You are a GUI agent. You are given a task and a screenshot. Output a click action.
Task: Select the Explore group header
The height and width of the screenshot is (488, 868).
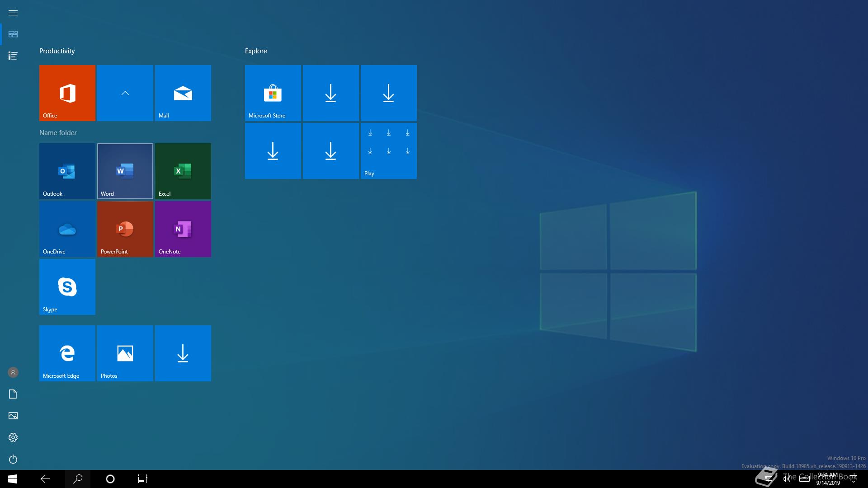[256, 51]
